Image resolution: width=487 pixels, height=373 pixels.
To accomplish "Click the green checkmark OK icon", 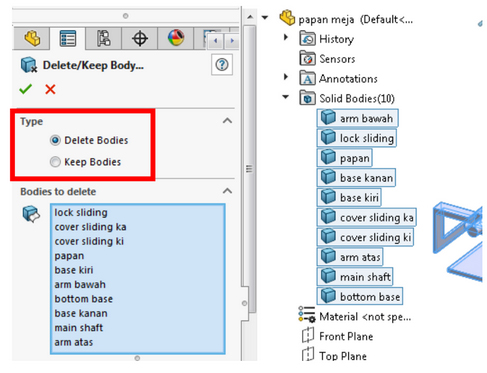I will coord(26,89).
